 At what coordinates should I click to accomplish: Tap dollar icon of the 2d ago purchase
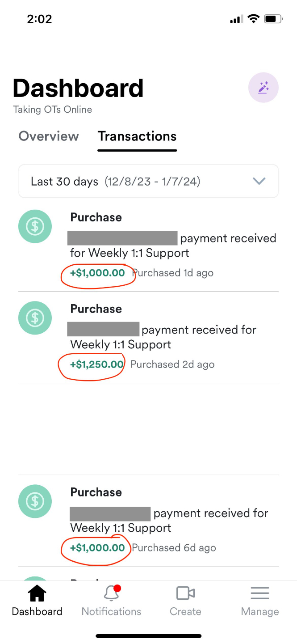(35, 318)
